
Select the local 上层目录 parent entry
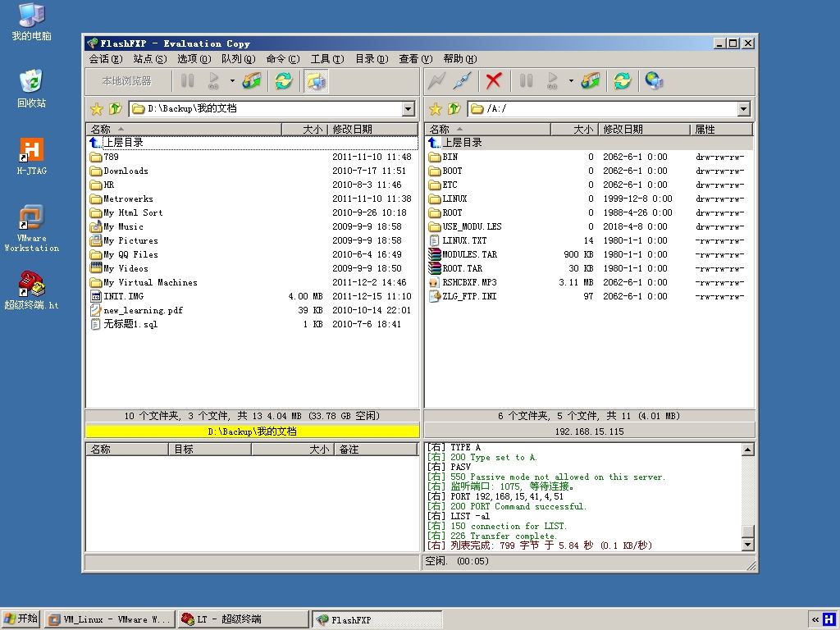coord(253,143)
